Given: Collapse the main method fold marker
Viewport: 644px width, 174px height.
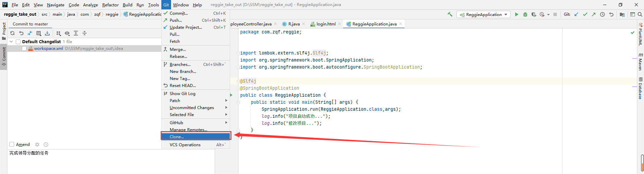Looking at the screenshot, I should point(238,102).
